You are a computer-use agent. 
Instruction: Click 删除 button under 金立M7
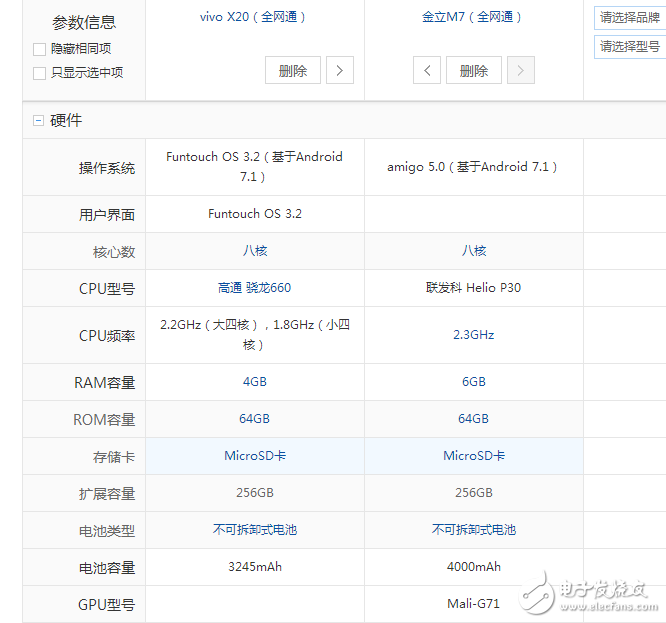coord(474,70)
